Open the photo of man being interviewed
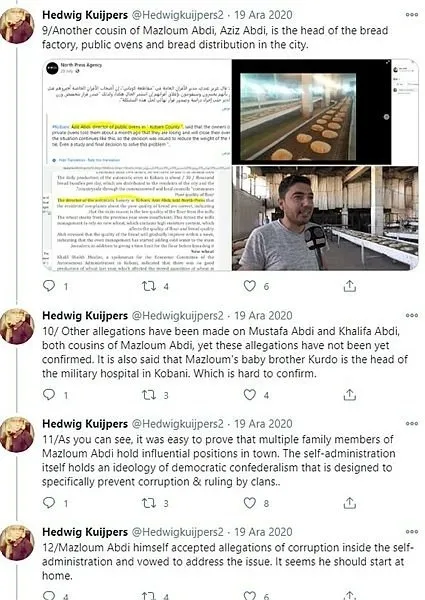Image resolution: width=425 pixels, height=600 pixels. [x=325, y=218]
